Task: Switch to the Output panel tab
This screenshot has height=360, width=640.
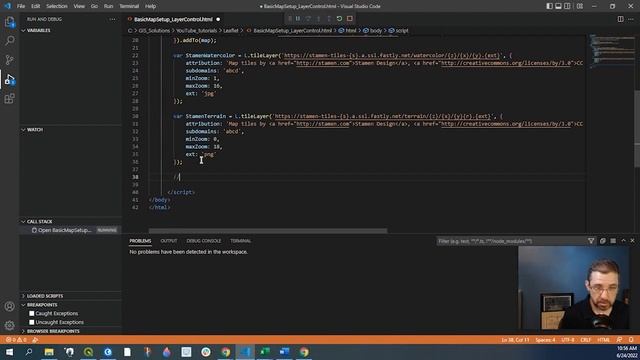Action: (169, 241)
